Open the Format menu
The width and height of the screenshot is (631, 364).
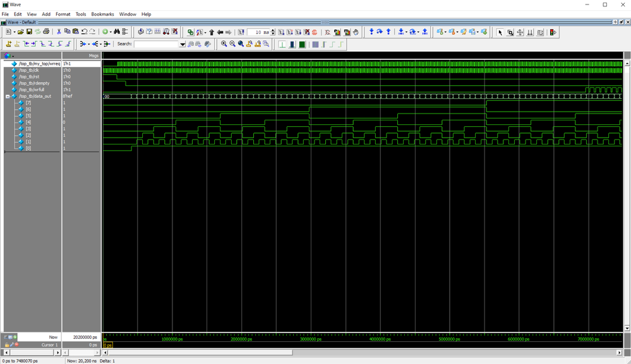pyautogui.click(x=63, y=14)
